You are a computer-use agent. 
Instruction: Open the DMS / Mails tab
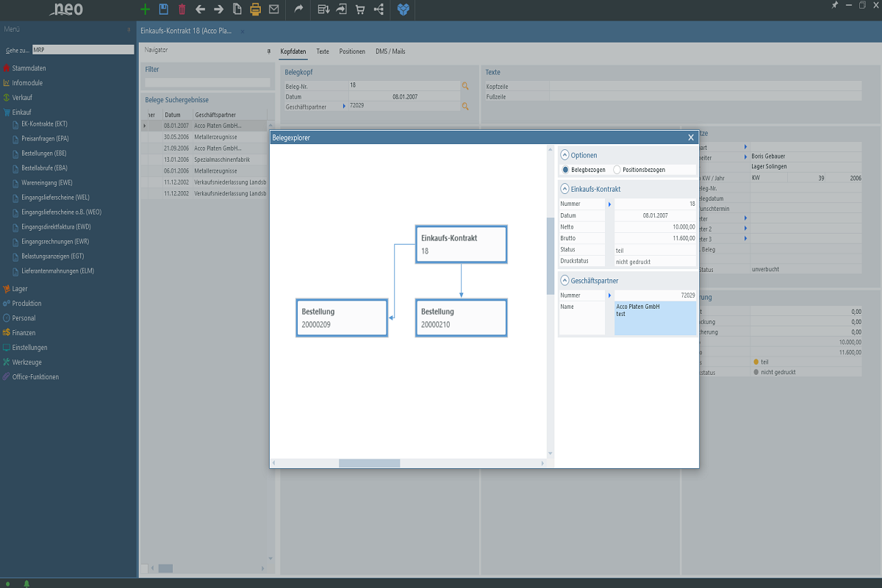click(x=390, y=51)
